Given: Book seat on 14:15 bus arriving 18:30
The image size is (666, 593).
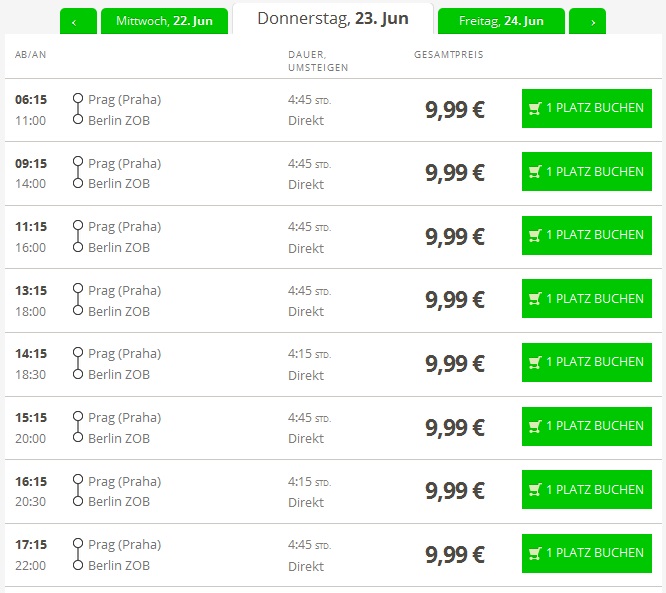Looking at the screenshot, I should (x=587, y=362).
